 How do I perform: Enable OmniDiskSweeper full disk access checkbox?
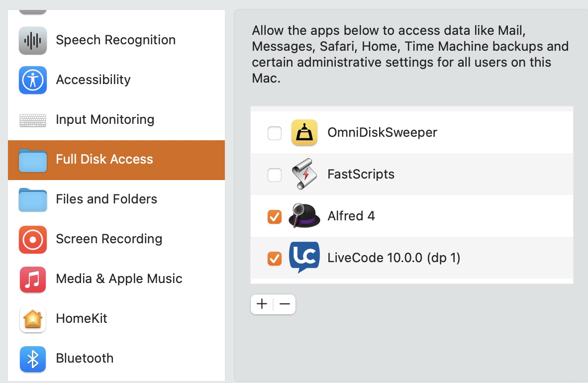point(275,133)
